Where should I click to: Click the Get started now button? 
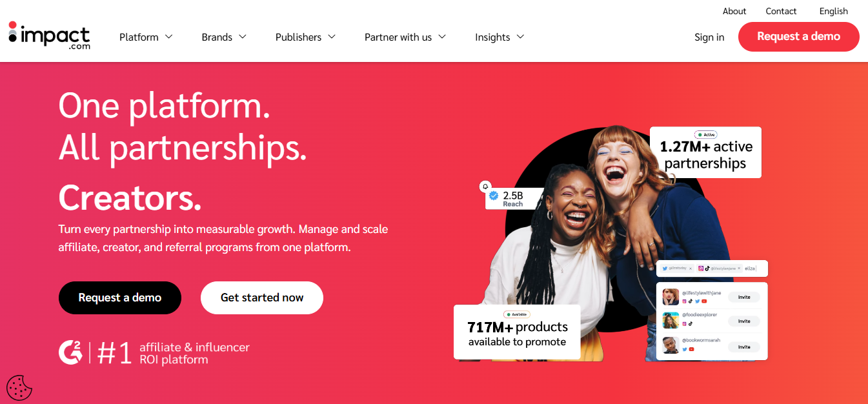point(262,298)
